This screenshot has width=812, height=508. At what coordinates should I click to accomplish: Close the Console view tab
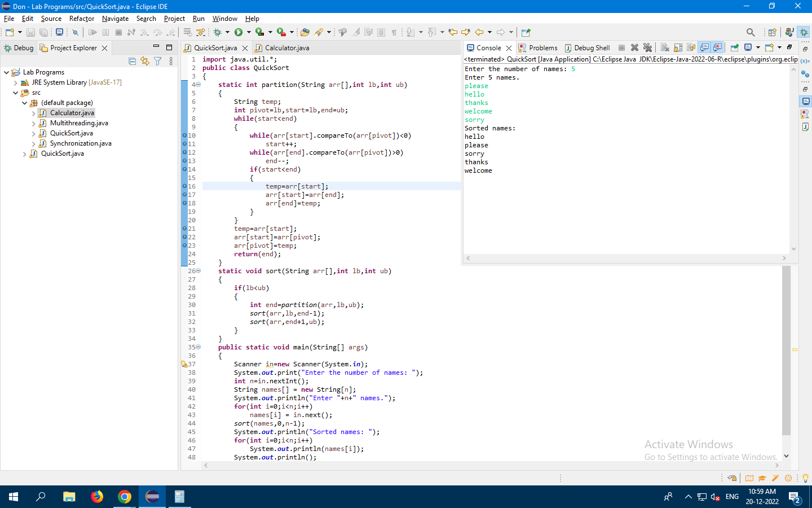coord(509,48)
